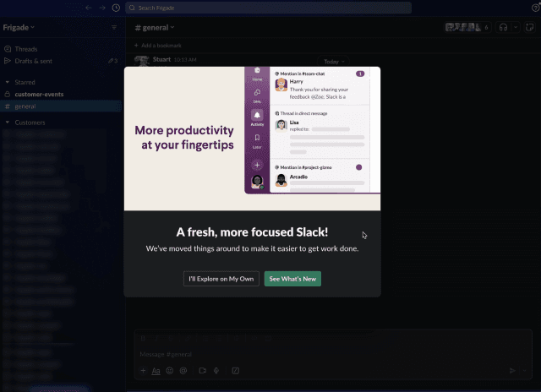
Task: Open the sidebar filter icon next to Frigade
Action: (x=114, y=27)
